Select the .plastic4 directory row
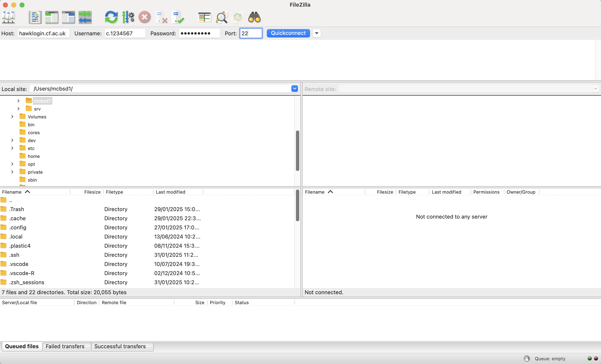Viewport: 601px width, 364px height. (147, 246)
